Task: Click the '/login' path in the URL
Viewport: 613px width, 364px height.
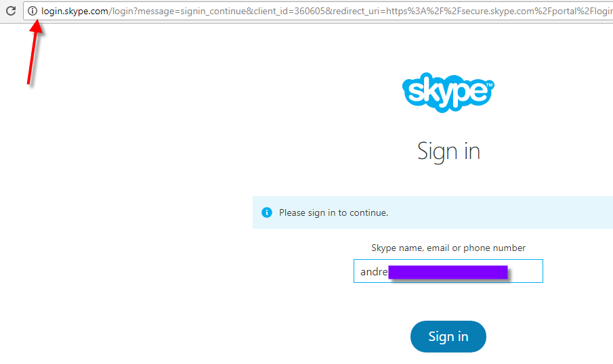Action: [122, 11]
